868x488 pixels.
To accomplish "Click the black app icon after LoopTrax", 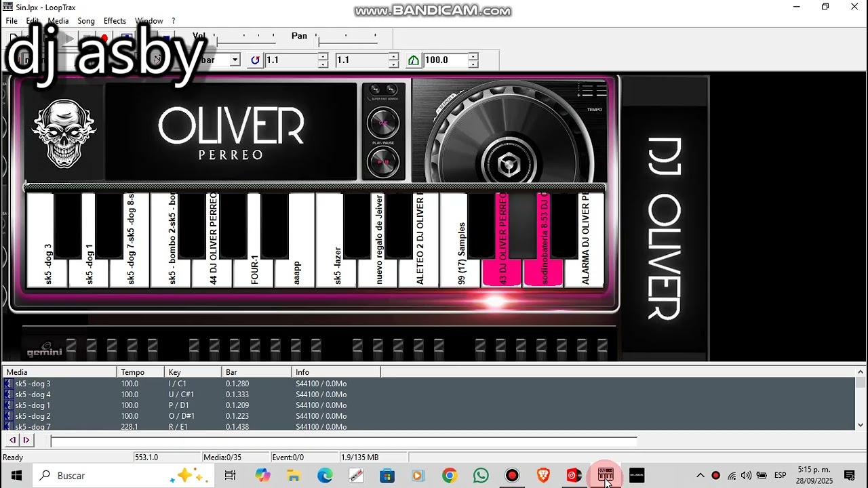I will pyautogui.click(x=637, y=476).
